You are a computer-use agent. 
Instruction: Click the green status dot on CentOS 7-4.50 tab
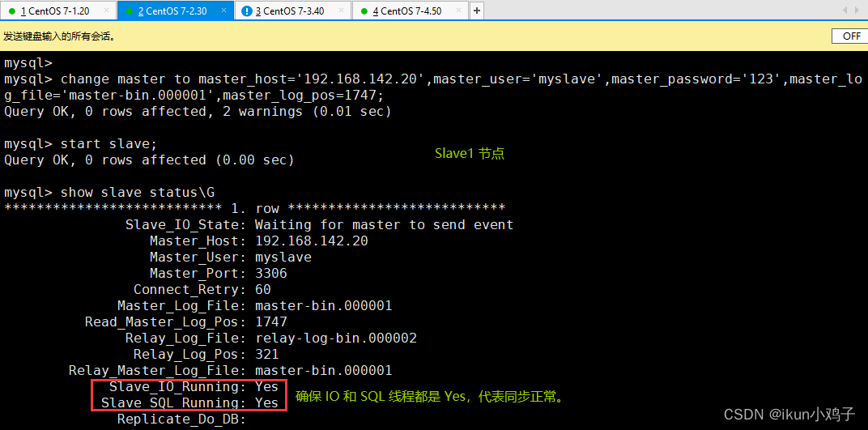pyautogui.click(x=364, y=11)
